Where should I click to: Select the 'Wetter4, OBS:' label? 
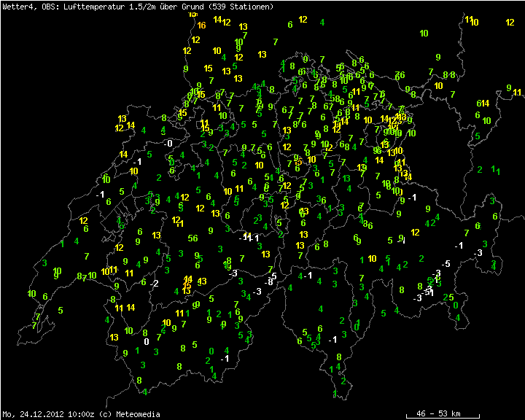coord(25,7)
